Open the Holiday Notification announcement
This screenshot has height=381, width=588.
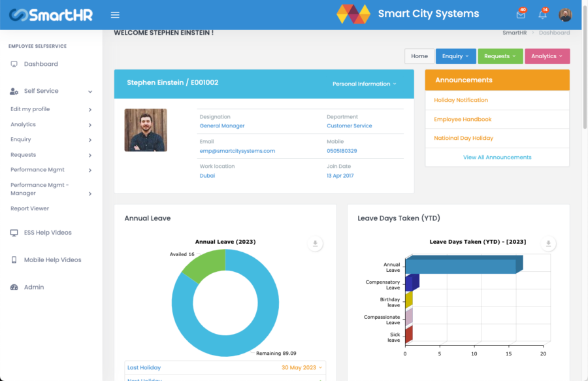click(461, 100)
